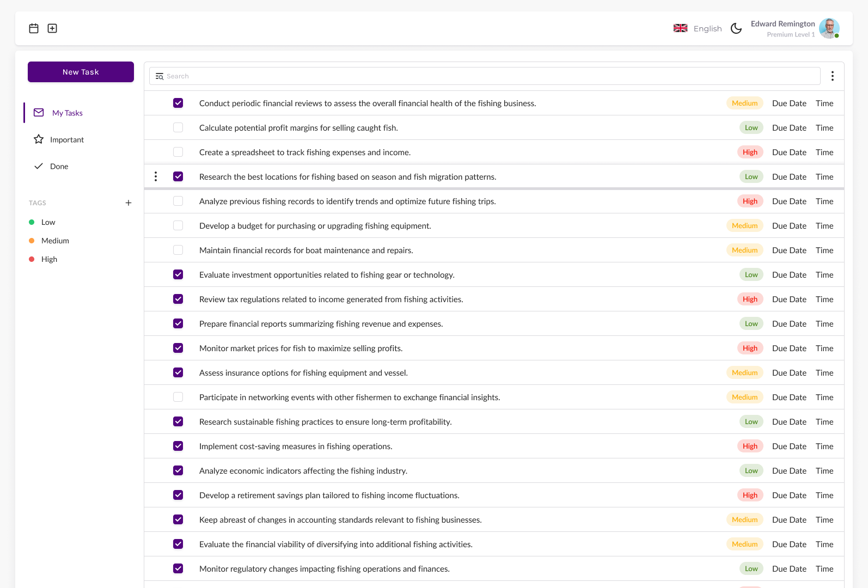Open the calendar icon in top bar

(x=34, y=28)
